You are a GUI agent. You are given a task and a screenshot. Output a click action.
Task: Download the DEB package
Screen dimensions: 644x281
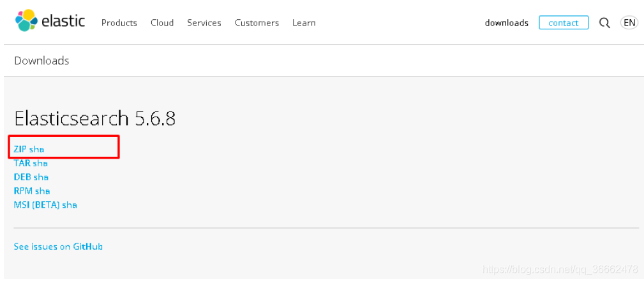pyautogui.click(x=22, y=177)
